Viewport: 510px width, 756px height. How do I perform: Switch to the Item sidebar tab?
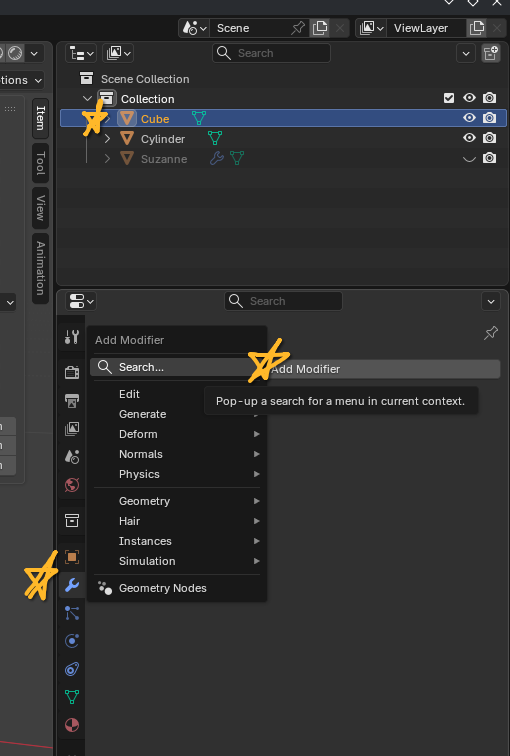[x=40, y=119]
